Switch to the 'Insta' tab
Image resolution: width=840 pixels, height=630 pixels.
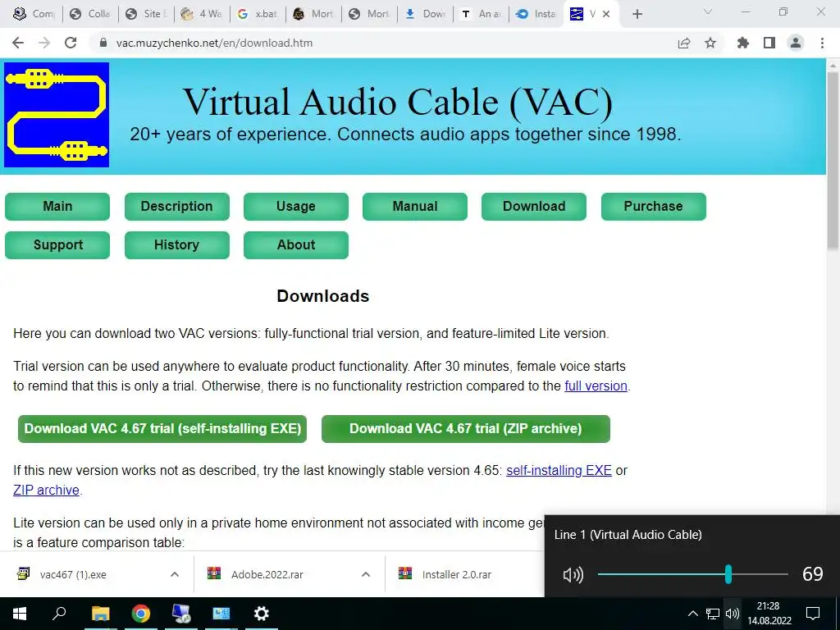[x=536, y=14]
